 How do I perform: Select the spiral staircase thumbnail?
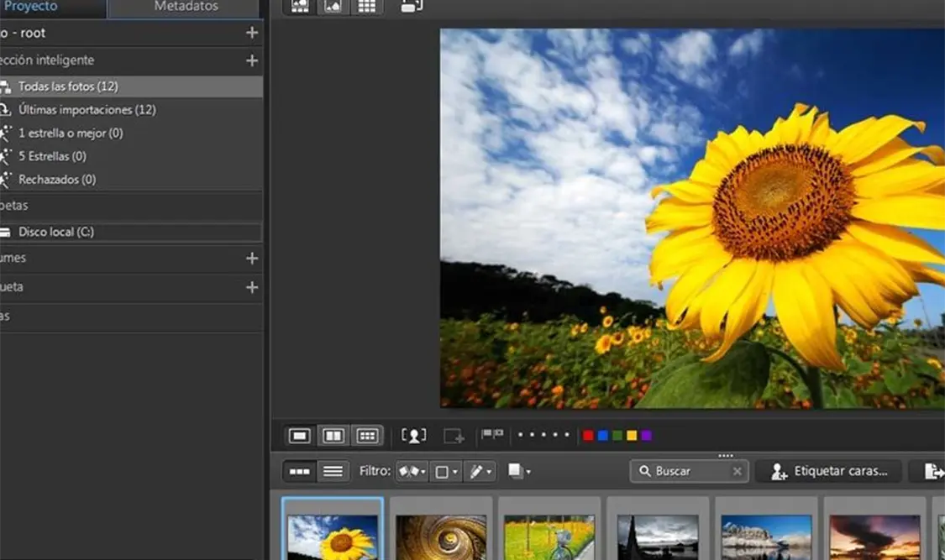click(441, 536)
